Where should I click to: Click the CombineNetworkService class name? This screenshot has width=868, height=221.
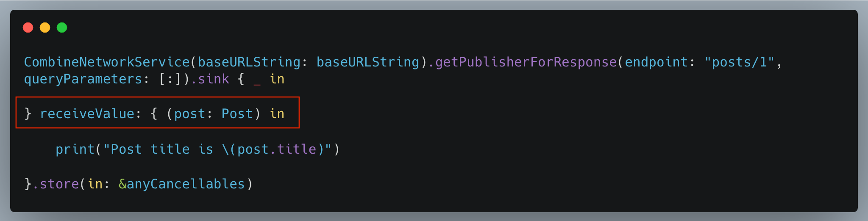pyautogui.click(x=107, y=62)
